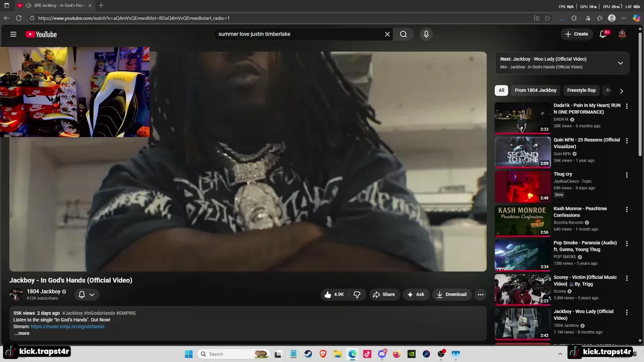Image resolution: width=644 pixels, height=362 pixels.
Task: Open a new browser tab
Action: tap(101, 6)
